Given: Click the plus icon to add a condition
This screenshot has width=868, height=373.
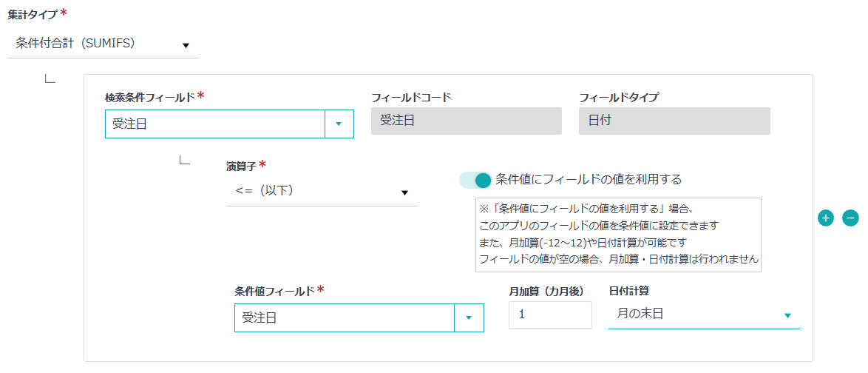Looking at the screenshot, I should coord(826,218).
